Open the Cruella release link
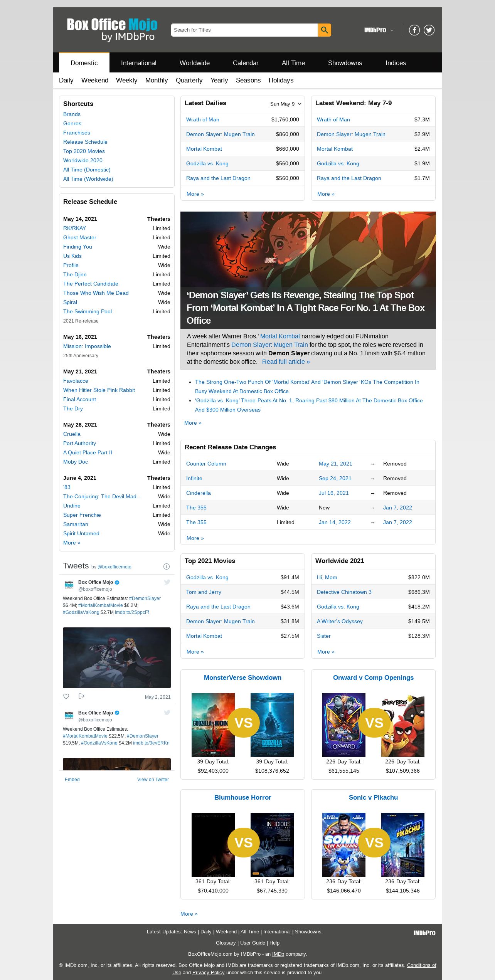The image size is (495, 980). 72,434
